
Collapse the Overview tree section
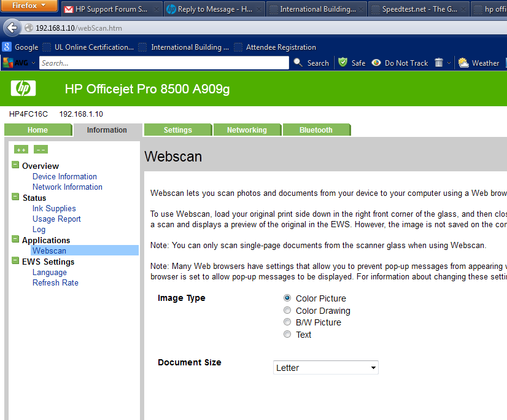click(x=15, y=165)
